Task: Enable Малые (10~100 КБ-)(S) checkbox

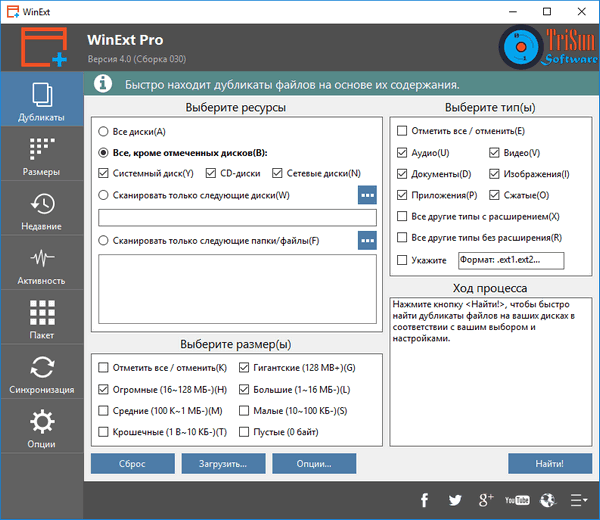Action: [x=244, y=411]
